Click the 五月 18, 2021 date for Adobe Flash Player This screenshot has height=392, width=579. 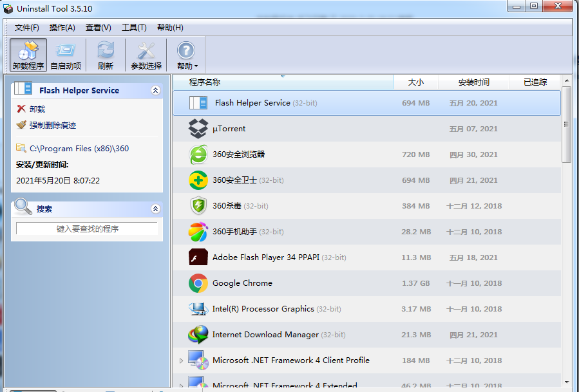(473, 257)
